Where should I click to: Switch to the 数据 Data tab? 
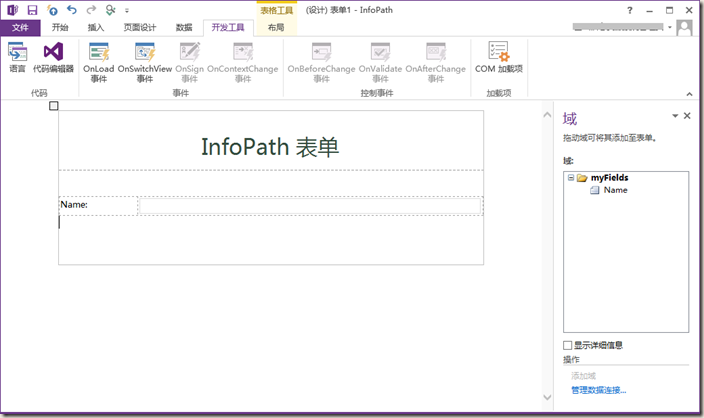tap(184, 28)
